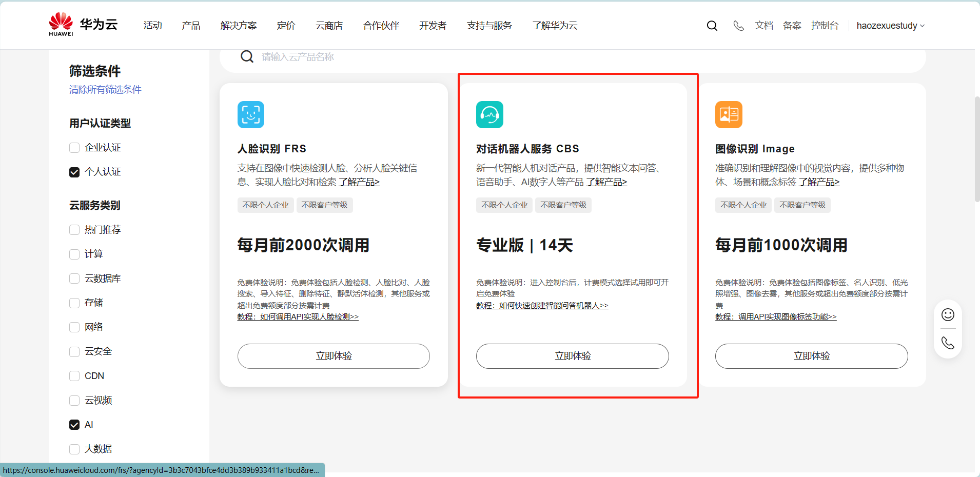Click the page vertical scrollbar thumb
The height and width of the screenshot is (477, 980).
tap(977, 149)
